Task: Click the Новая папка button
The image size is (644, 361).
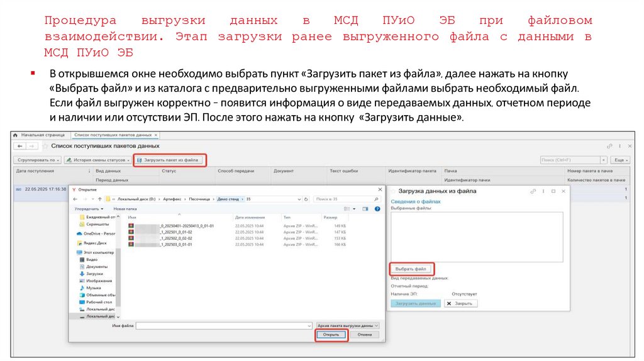Action: click(x=125, y=209)
